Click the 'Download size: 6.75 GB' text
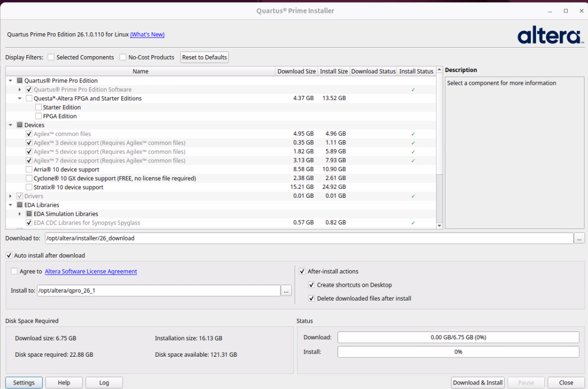 [45, 338]
